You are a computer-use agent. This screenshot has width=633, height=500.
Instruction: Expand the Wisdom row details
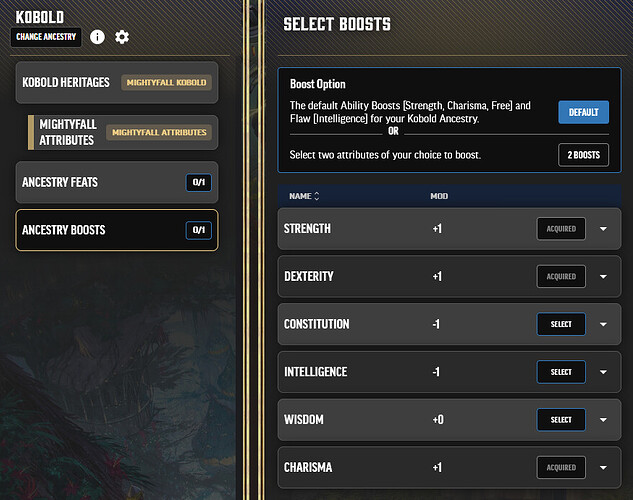(603, 420)
